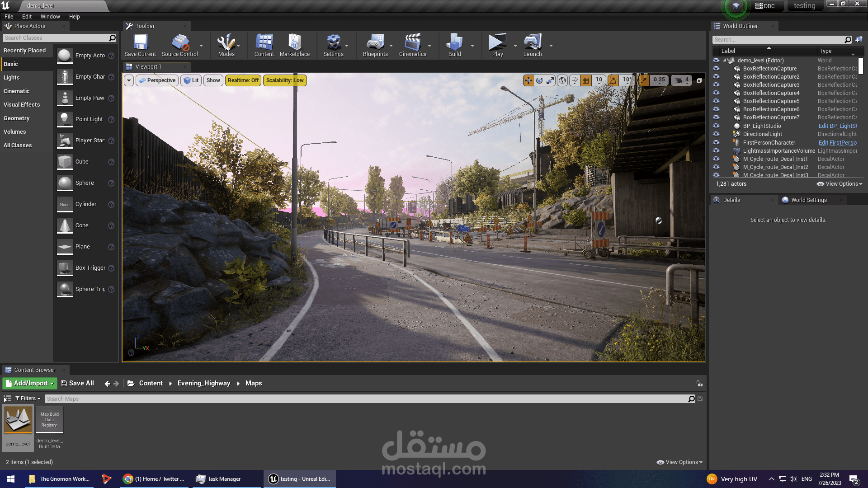The image size is (868, 488).
Task: Toggle grid snapping in the viewport toolbar
Action: click(586, 80)
